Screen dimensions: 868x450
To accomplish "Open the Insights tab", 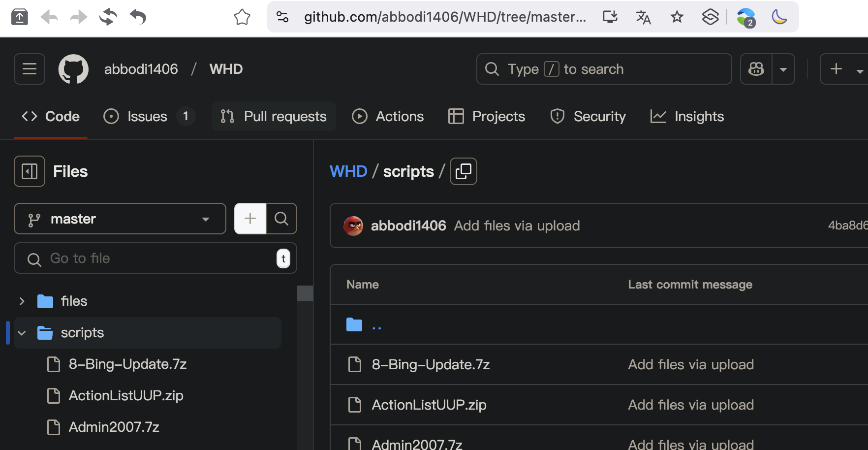I will [687, 117].
